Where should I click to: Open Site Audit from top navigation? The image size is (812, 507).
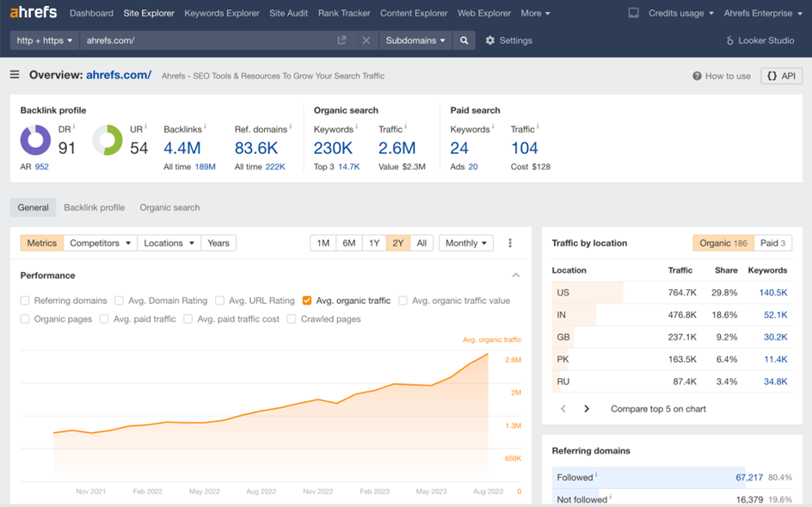288,13
